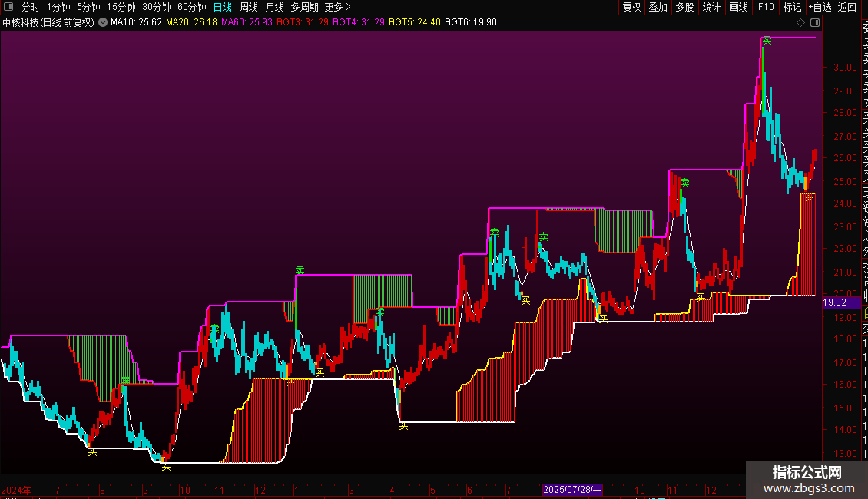Switch to 月线 monthly chart
This screenshot has height=499, width=868.
(x=274, y=7)
